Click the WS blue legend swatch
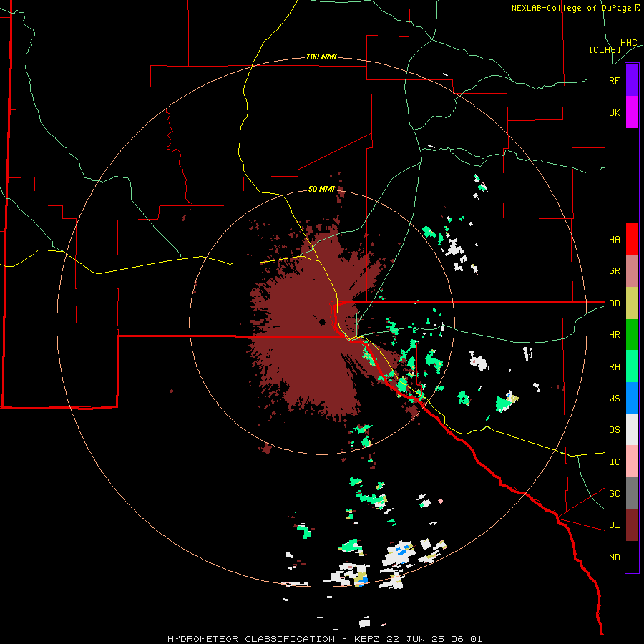The height and width of the screenshot is (644, 644). pyautogui.click(x=632, y=398)
